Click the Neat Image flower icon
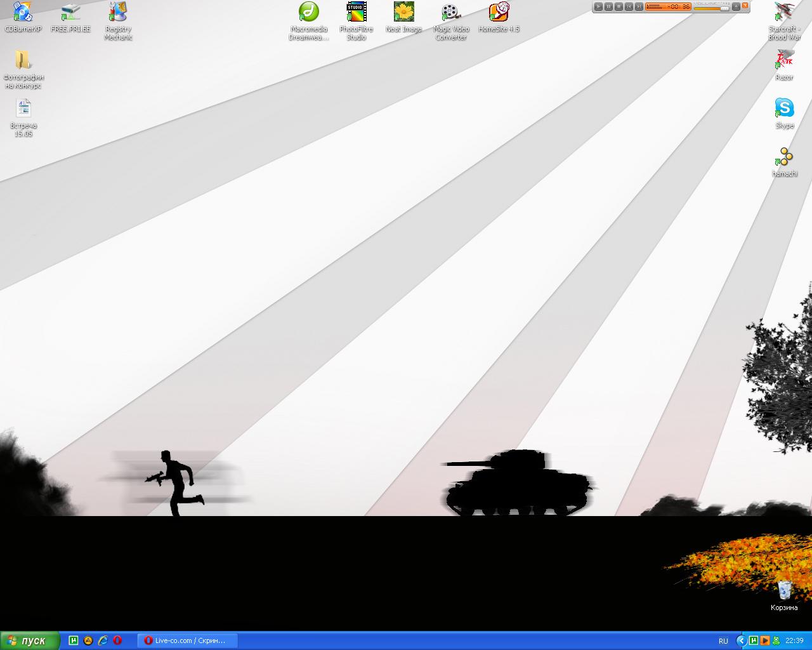 tap(403, 12)
